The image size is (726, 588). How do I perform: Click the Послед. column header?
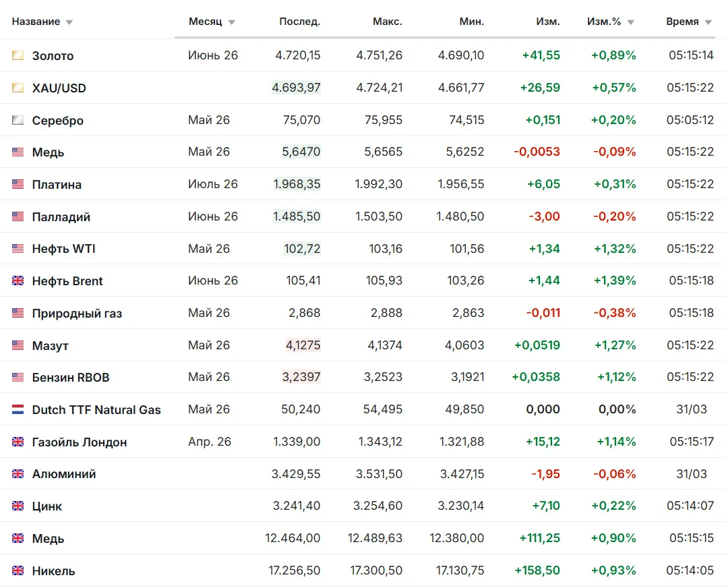click(299, 22)
